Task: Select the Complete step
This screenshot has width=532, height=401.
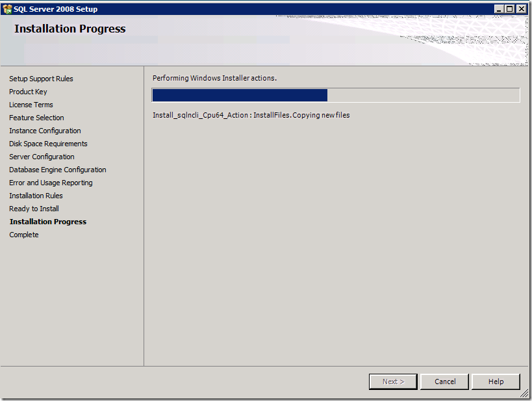Action: click(x=24, y=235)
